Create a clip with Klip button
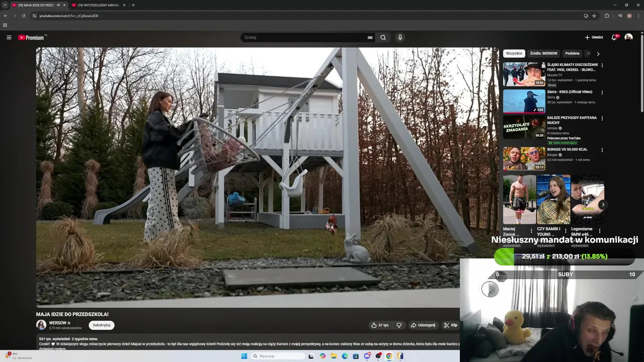This screenshot has height=362, width=644. point(450,325)
